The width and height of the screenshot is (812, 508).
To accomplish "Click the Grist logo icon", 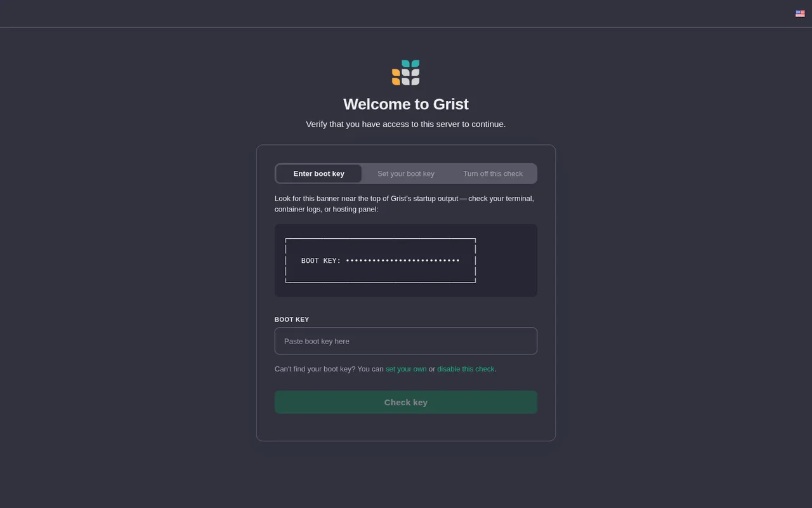I will 406,72.
